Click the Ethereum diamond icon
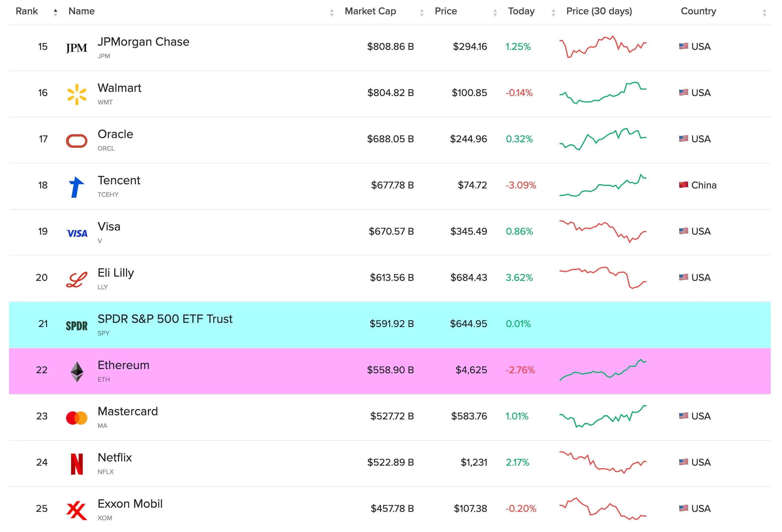 click(x=77, y=372)
